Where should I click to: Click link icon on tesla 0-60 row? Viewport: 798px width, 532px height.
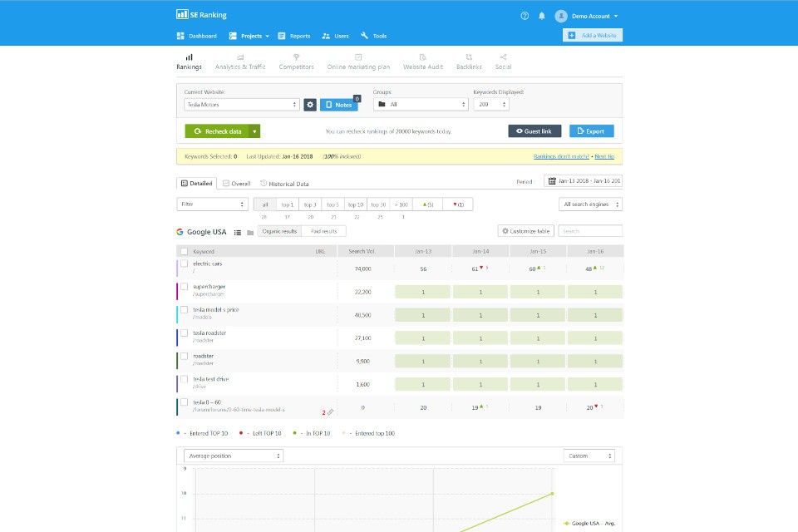[x=330, y=412]
